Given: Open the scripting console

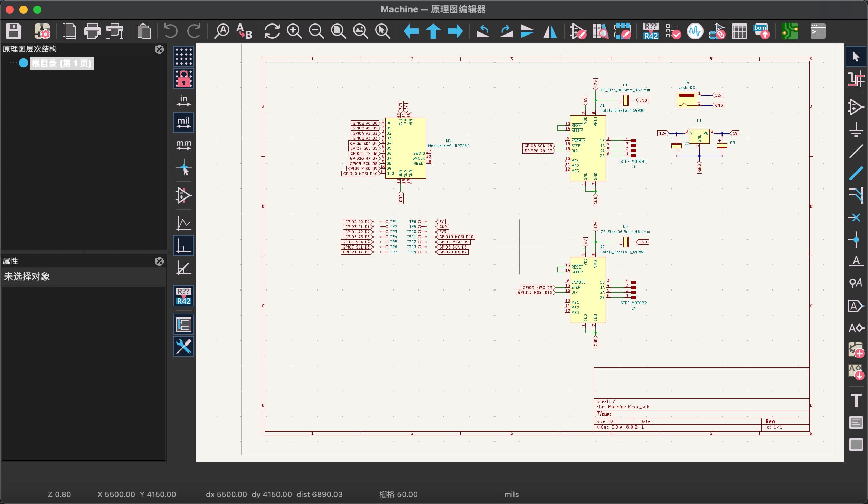Looking at the screenshot, I should tap(818, 31).
